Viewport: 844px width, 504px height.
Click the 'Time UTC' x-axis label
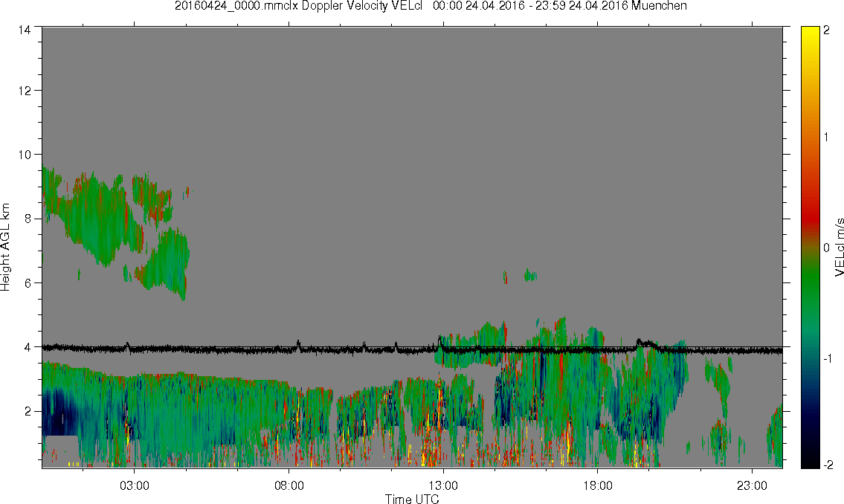coord(412,499)
